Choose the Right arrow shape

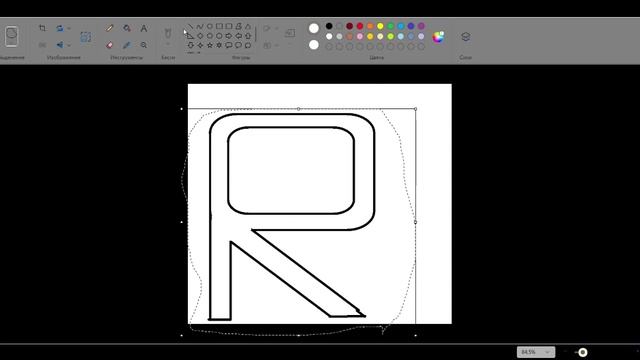pos(229,36)
